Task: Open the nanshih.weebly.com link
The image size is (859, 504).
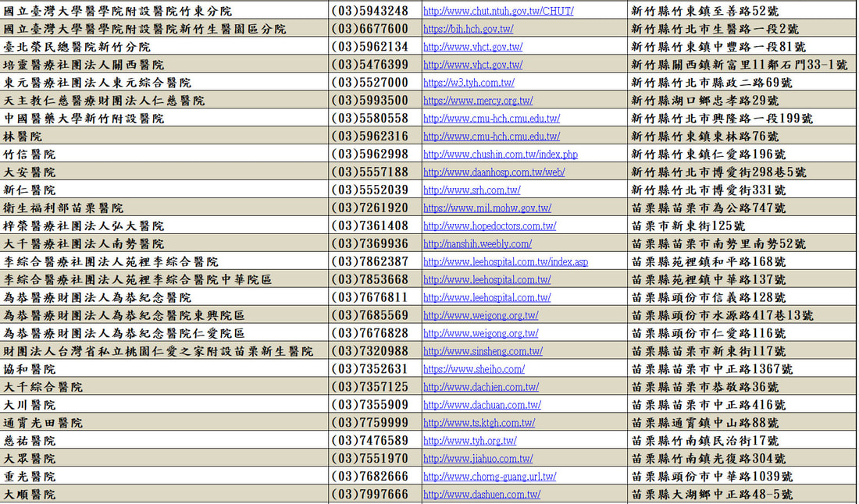Action: click(x=478, y=244)
